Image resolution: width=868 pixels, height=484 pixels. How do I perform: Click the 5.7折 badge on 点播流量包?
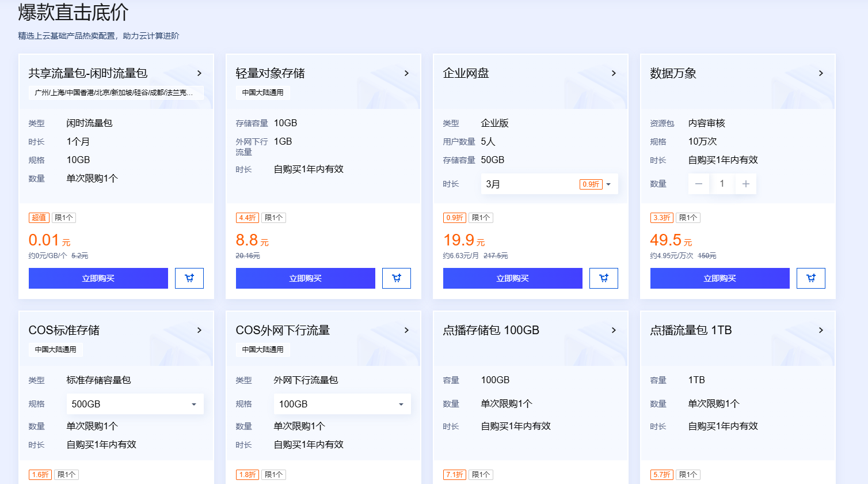[662, 475]
